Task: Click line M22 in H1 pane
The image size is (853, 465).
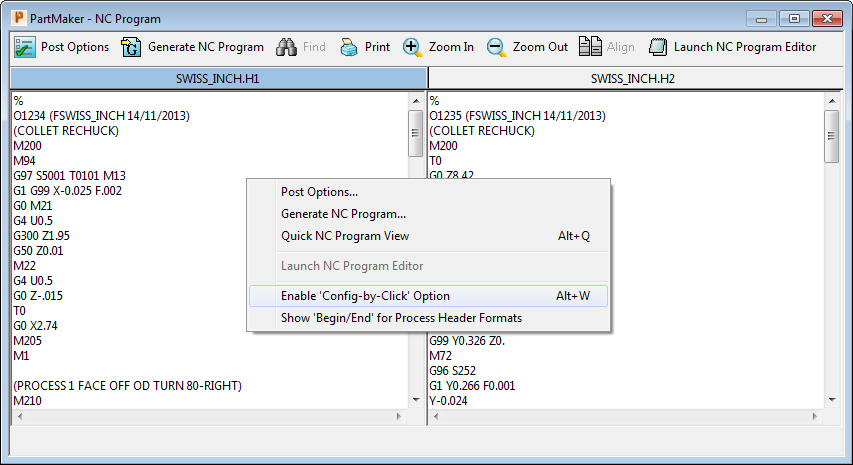Action: 24,266
